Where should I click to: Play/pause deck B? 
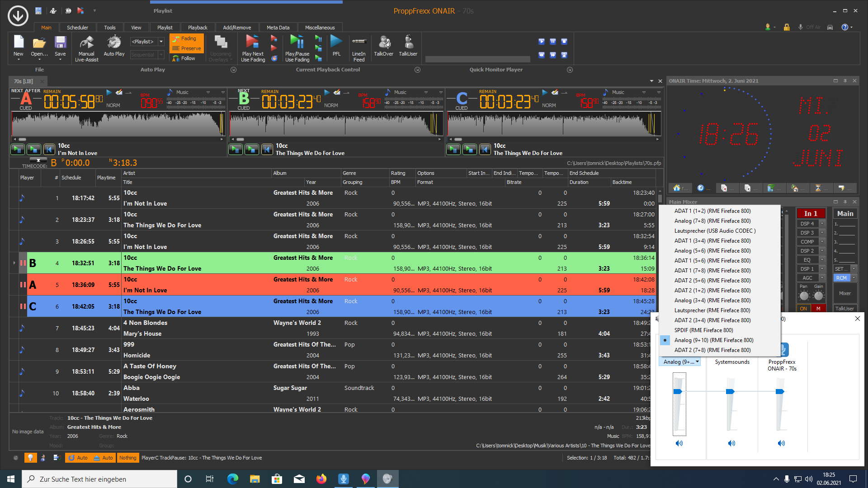pos(236,149)
